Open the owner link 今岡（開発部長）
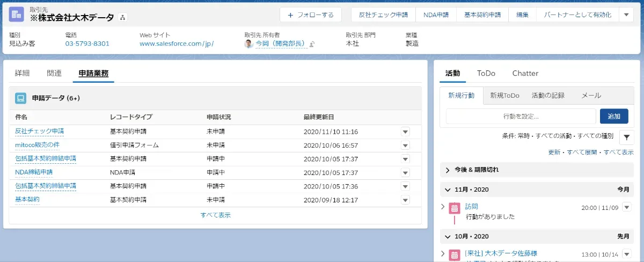The height and width of the screenshot is (262, 644). pos(281,43)
